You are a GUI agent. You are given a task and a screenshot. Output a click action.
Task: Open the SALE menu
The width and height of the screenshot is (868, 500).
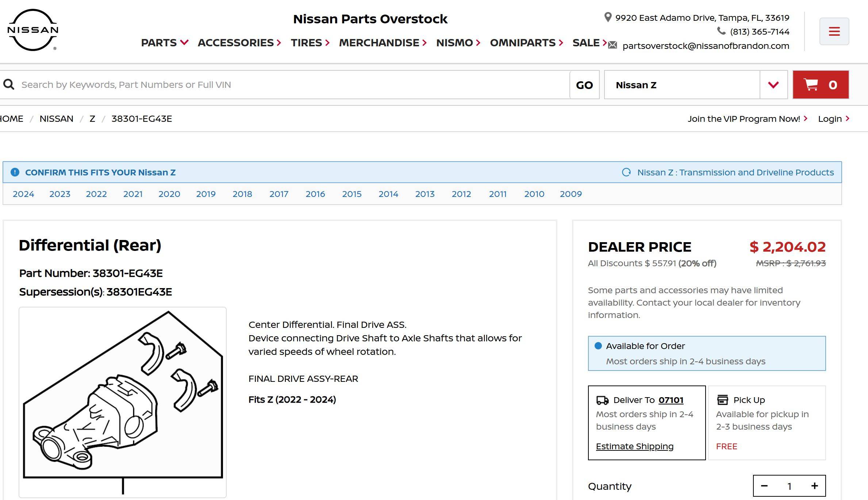pos(589,43)
